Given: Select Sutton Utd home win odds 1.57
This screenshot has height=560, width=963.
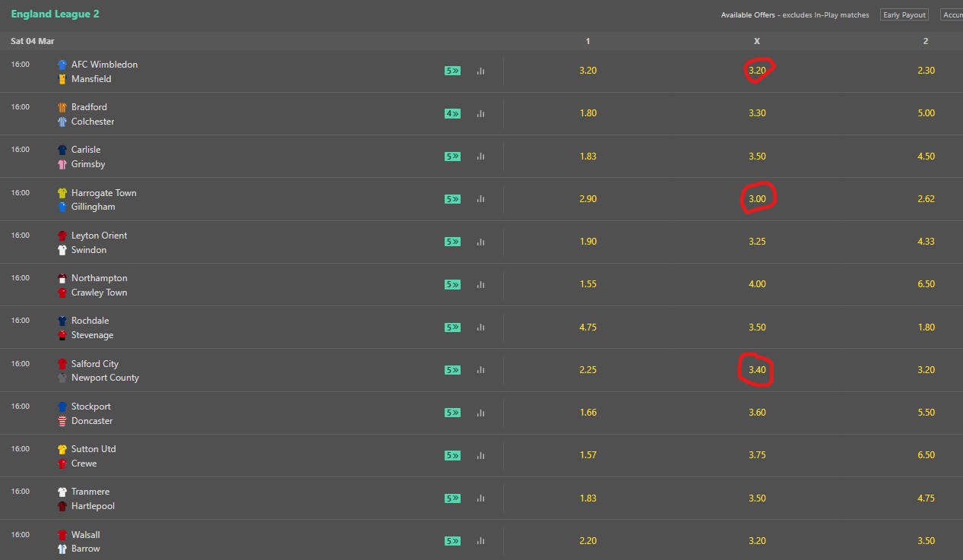Looking at the screenshot, I should 588,455.
